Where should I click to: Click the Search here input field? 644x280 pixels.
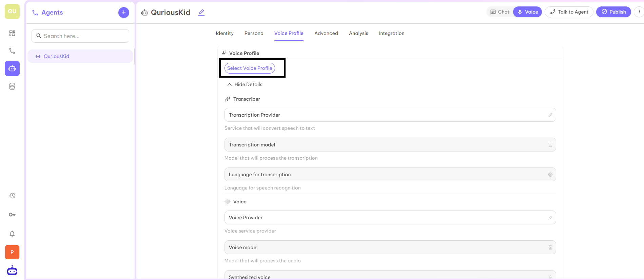coord(80,36)
